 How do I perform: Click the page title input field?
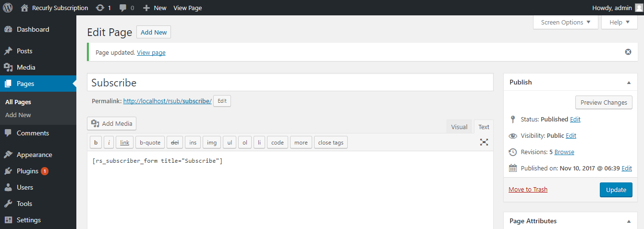coord(290,83)
